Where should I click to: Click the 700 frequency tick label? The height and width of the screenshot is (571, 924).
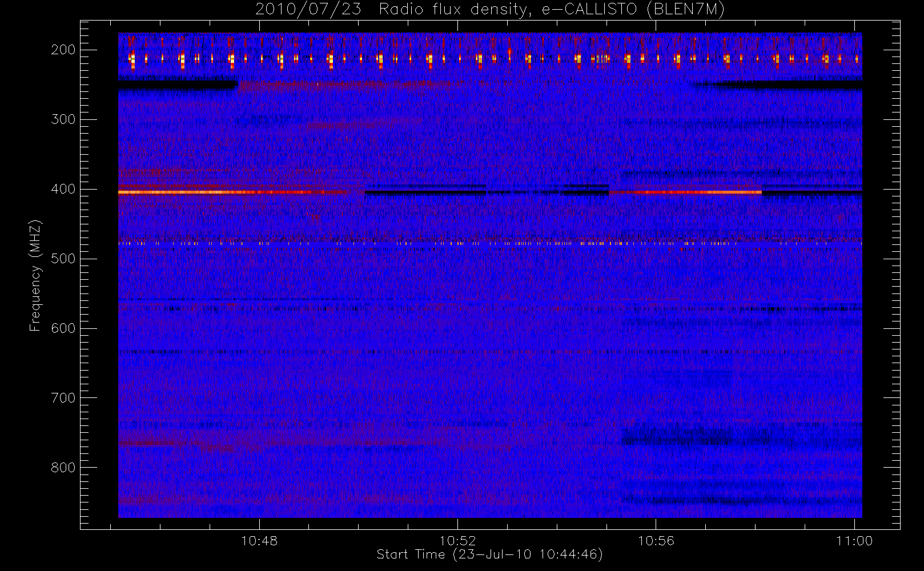tap(63, 398)
